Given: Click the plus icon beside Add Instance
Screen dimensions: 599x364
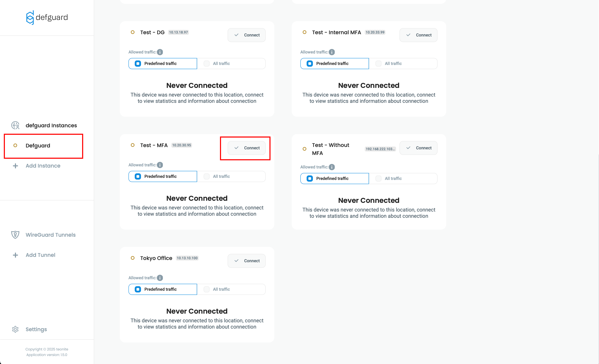Looking at the screenshot, I should pyautogui.click(x=15, y=166).
